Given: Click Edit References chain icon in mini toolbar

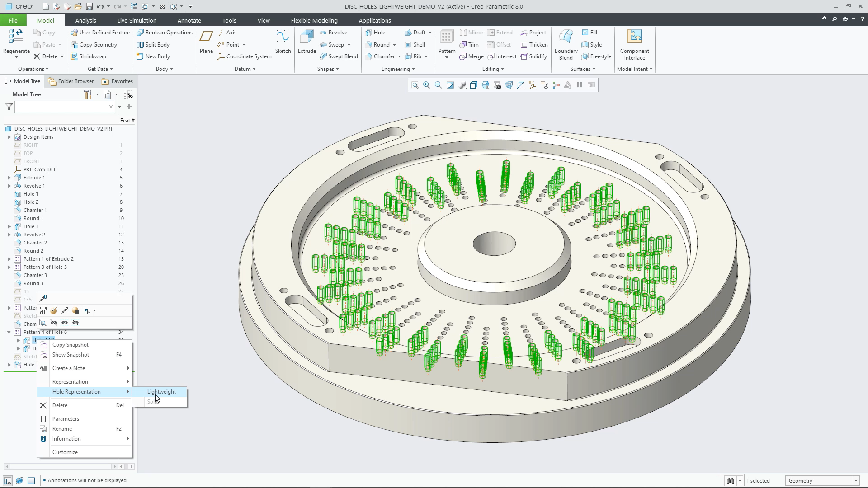Looking at the screenshot, I should pyautogui.click(x=65, y=310).
